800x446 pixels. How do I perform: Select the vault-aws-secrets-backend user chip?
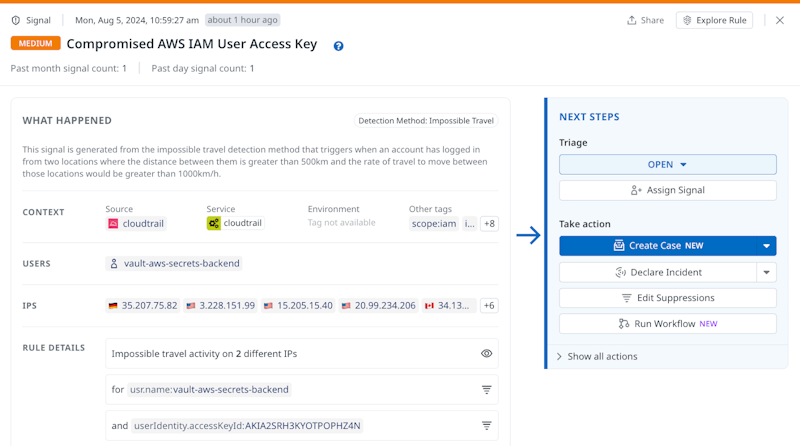coord(175,264)
